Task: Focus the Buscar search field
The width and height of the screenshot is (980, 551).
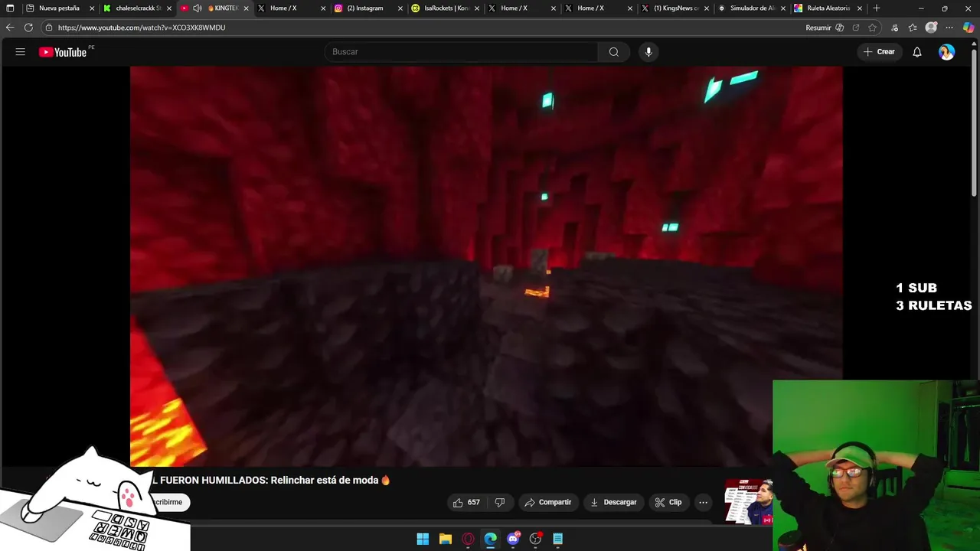Action: 461,52
